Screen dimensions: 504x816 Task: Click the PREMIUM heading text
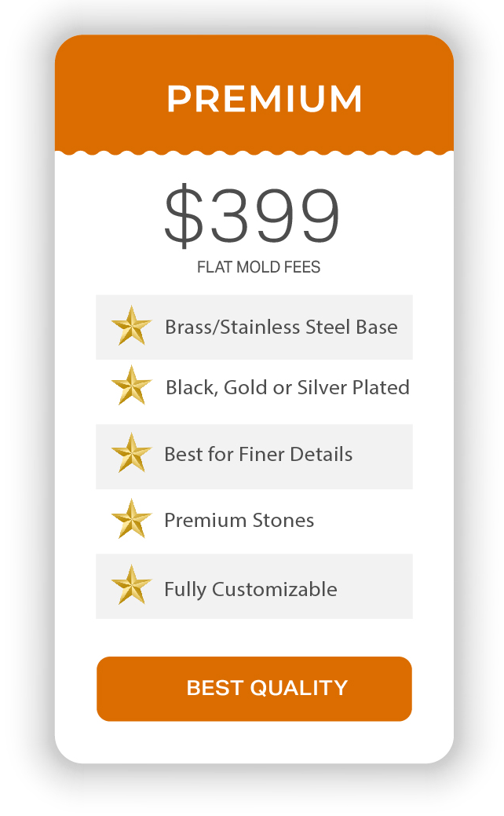point(265,98)
